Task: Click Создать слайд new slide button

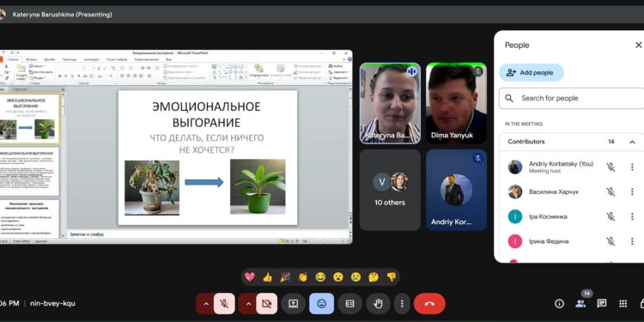Action: (x=21, y=72)
